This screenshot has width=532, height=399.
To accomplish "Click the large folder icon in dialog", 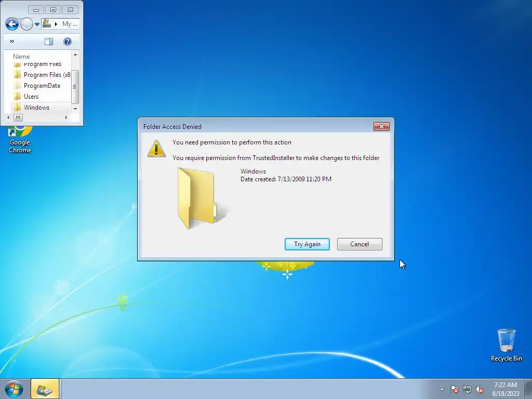I will (202, 198).
